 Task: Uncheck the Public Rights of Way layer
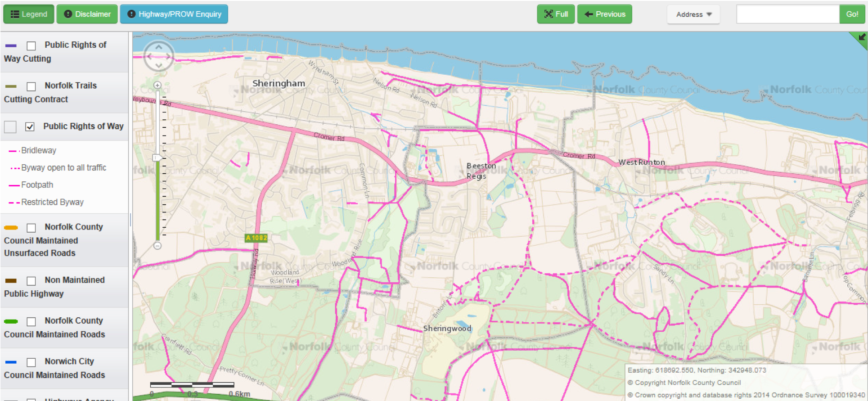(30, 126)
